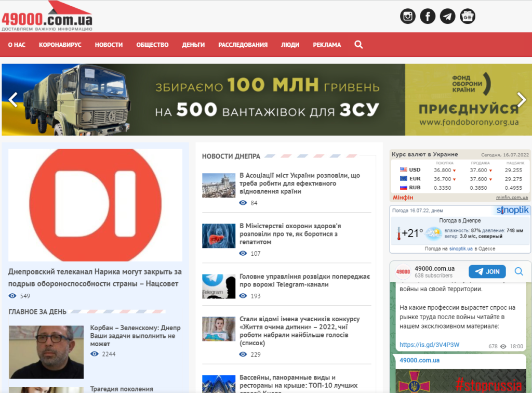This screenshot has height=393, width=532.
Task: Click eye views icon showing 549
Action: [12, 296]
